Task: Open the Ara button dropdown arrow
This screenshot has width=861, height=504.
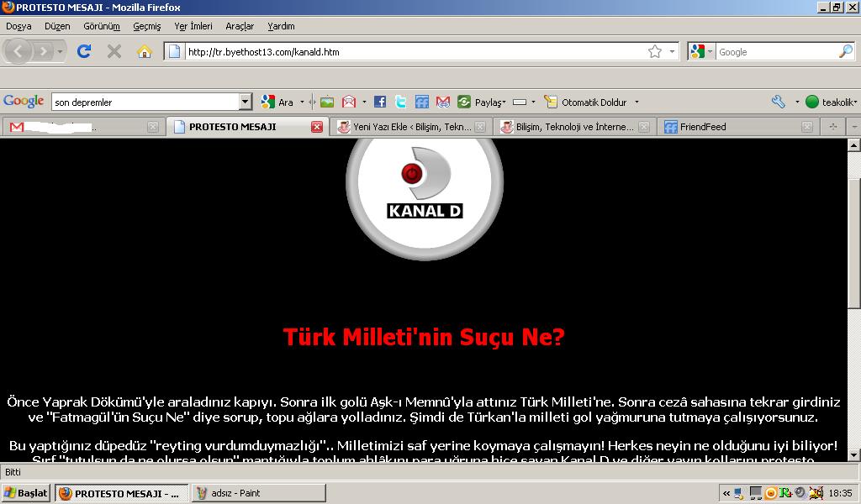Action: [302, 102]
